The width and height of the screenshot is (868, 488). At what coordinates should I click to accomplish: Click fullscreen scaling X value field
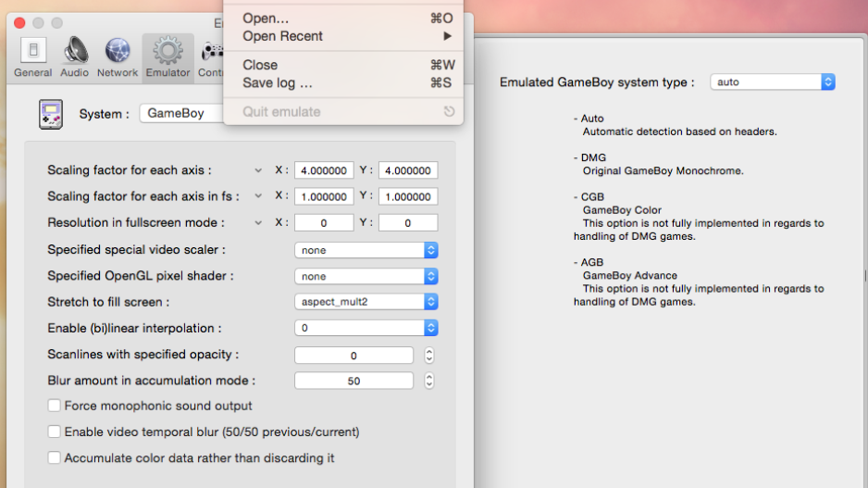pos(324,196)
